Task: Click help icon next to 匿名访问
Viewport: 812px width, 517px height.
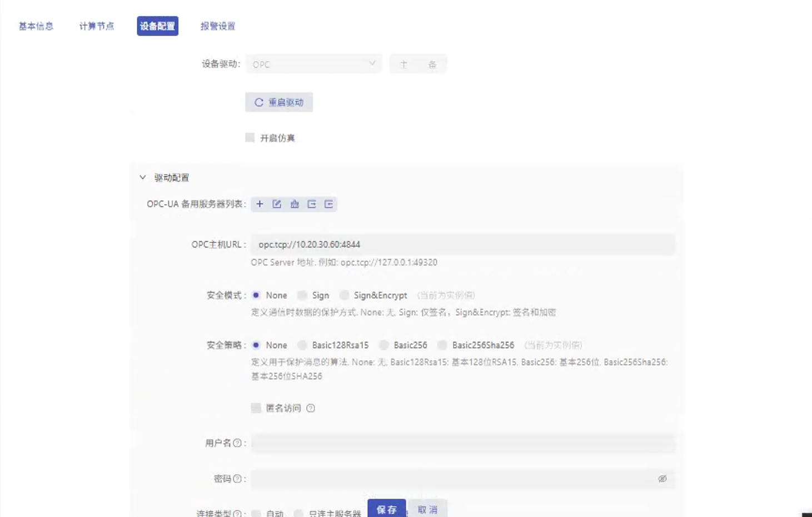Action: pos(311,408)
